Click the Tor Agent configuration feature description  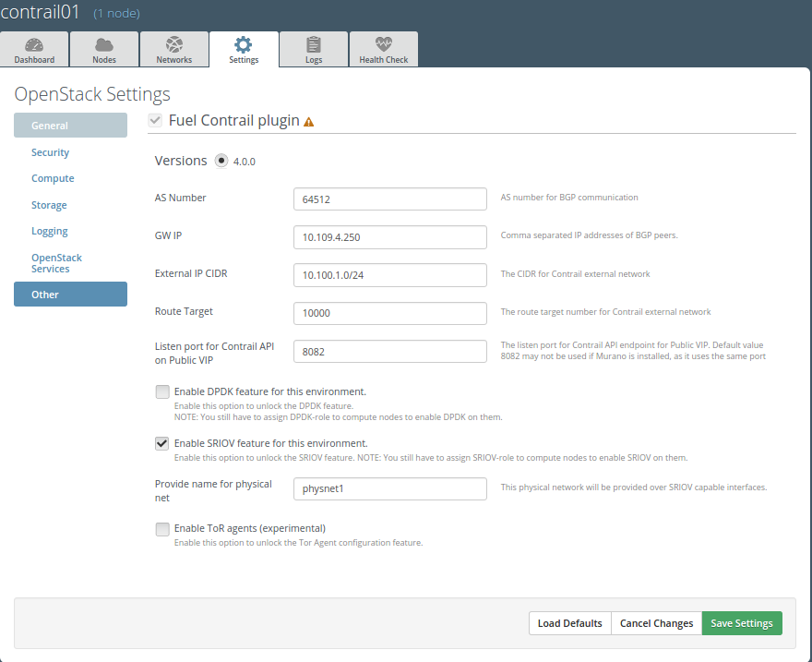[298, 543]
